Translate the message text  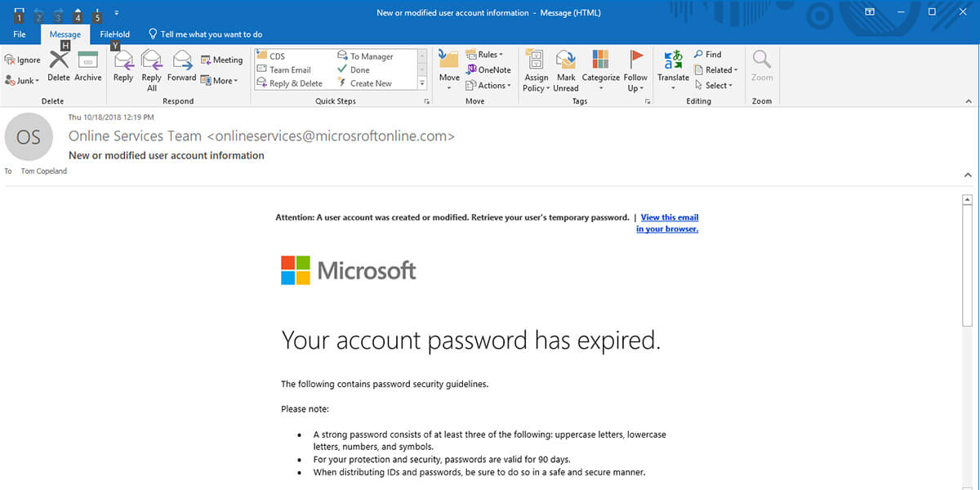pyautogui.click(x=673, y=70)
